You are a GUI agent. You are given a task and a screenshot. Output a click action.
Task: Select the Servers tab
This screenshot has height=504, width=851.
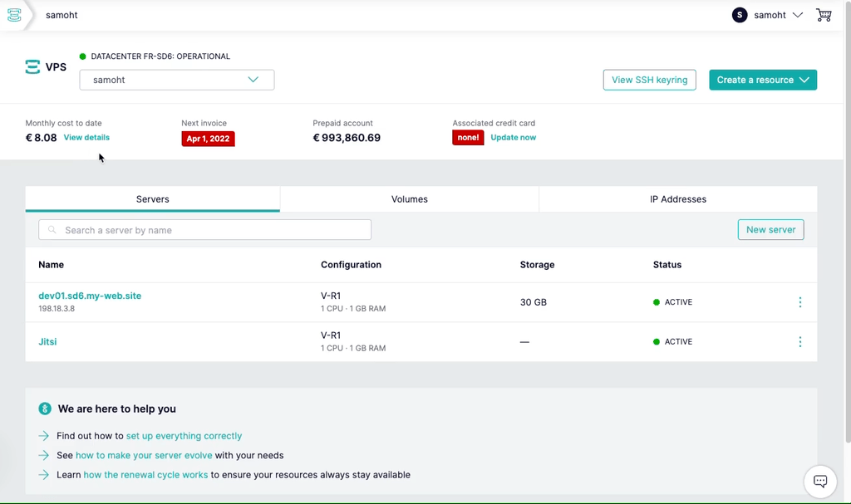[152, 199]
